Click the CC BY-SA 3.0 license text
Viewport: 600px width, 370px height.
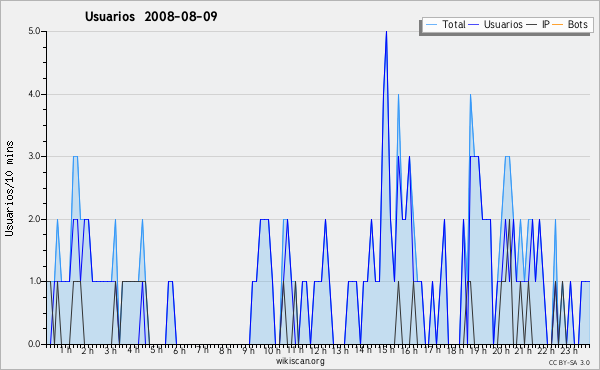click(x=569, y=362)
